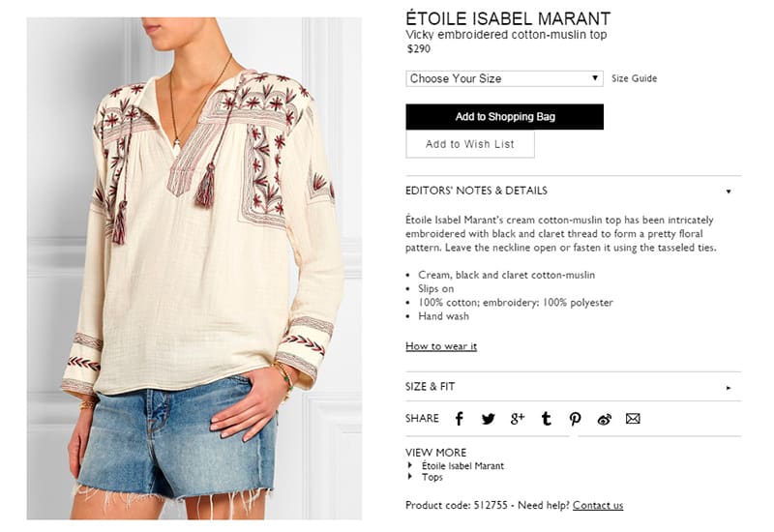The image size is (774, 532).
Task: Click the Étoile Isabel Marant brand heading
Action: 508,18
